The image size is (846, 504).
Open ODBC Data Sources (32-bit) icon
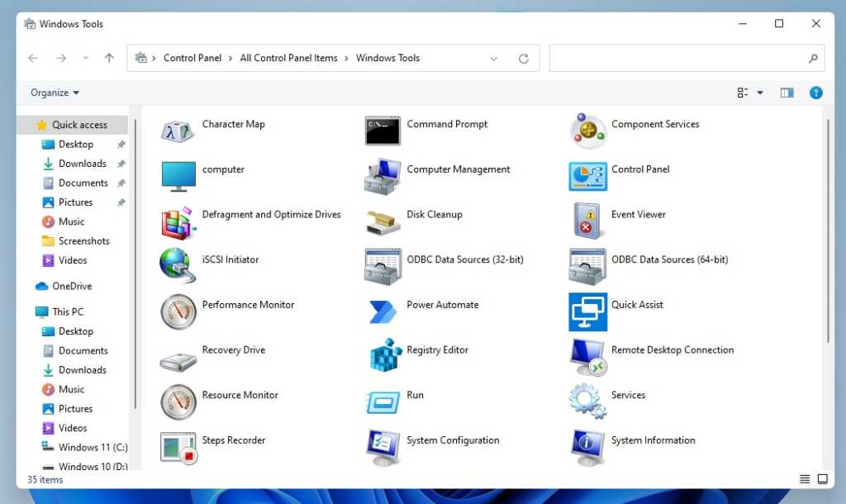point(383,267)
